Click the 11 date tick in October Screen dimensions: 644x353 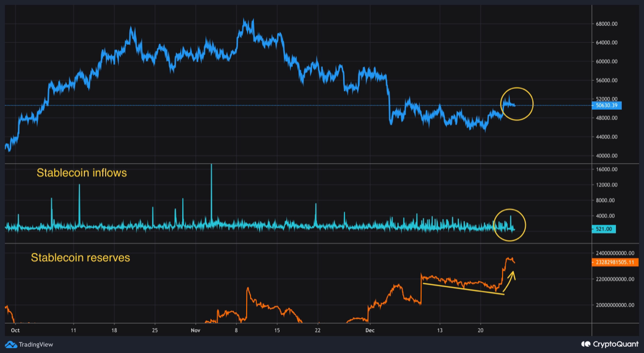(x=73, y=330)
